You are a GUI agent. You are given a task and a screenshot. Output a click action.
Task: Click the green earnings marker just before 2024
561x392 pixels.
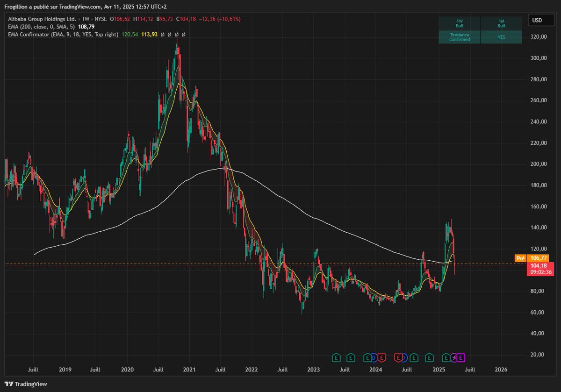point(367,357)
